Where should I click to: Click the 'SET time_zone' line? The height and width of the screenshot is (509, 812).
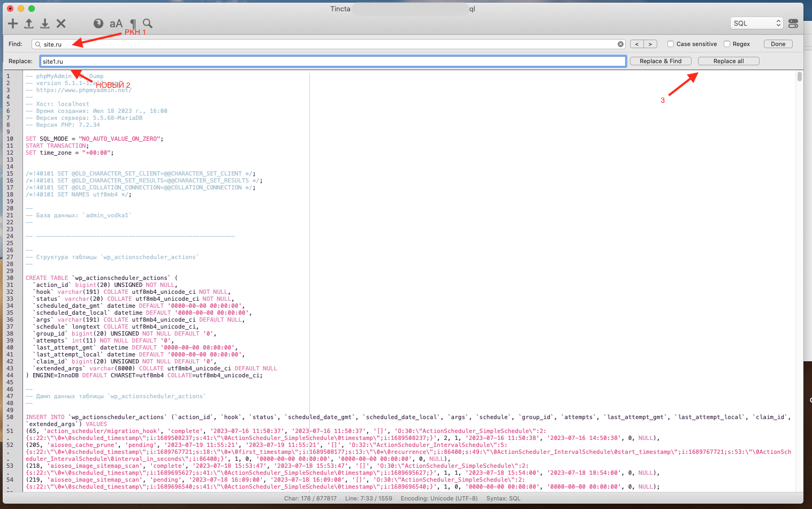(x=70, y=153)
